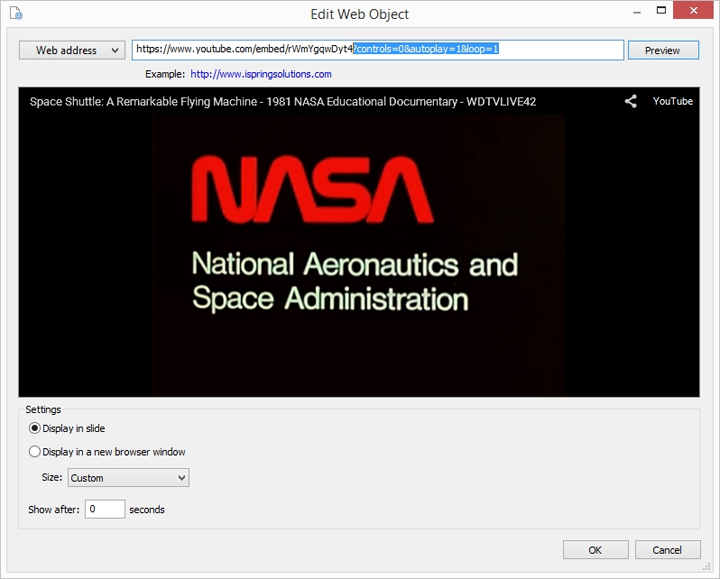The image size is (720, 579).
Task: Click the OK button
Action: (596, 550)
